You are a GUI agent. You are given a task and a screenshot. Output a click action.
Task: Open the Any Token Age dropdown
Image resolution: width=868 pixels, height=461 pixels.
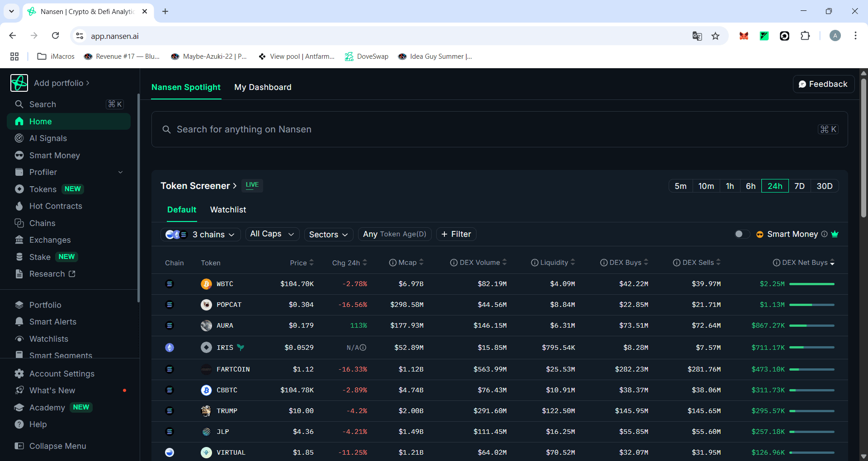tap(395, 234)
